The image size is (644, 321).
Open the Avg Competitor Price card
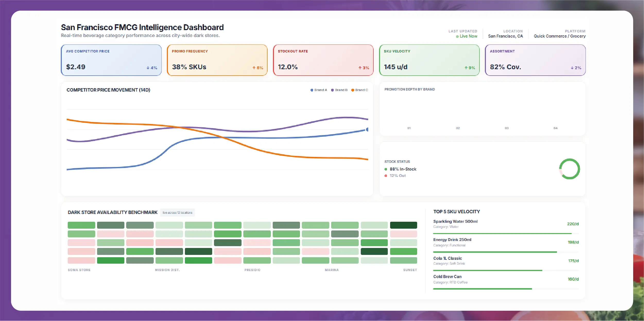click(111, 60)
